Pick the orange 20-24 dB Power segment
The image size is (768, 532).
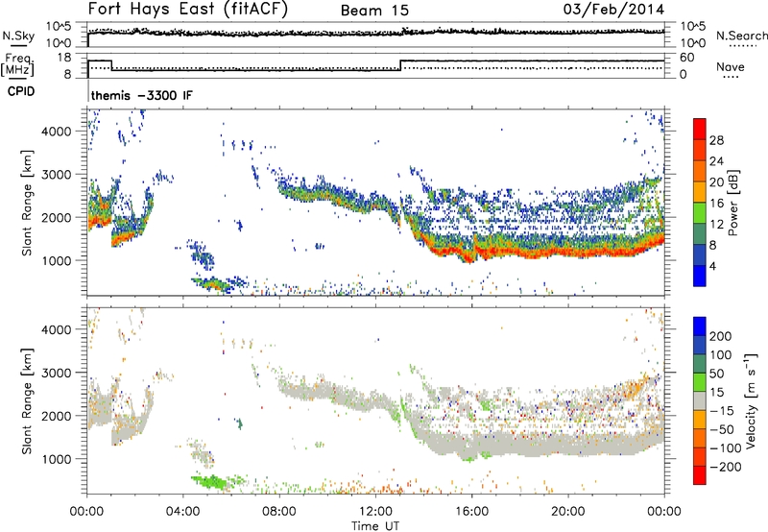pyautogui.click(x=700, y=172)
